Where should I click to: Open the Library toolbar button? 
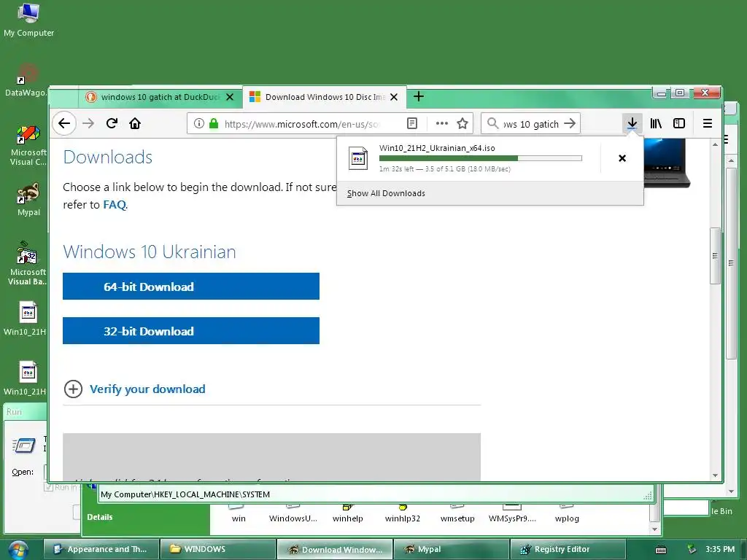pyautogui.click(x=656, y=124)
